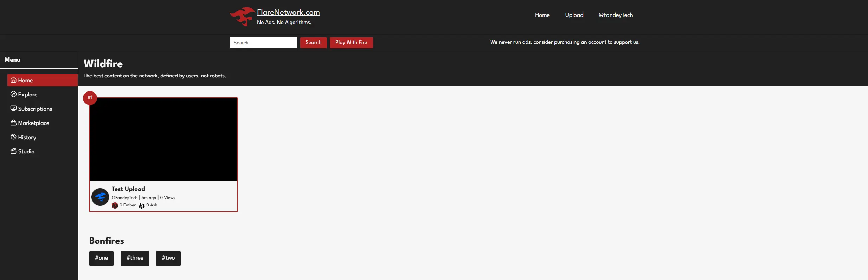Click the FlareNetwork flame logo
Screen dimensions: 868x280
tap(242, 17)
